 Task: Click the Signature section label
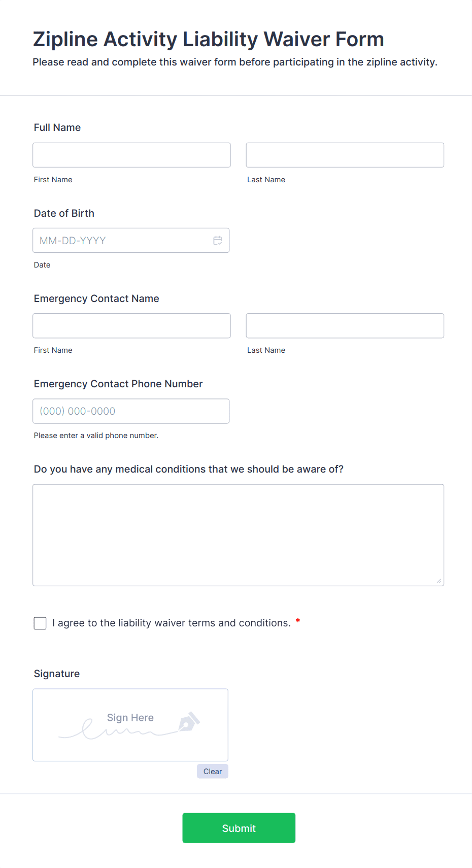pos(56,674)
